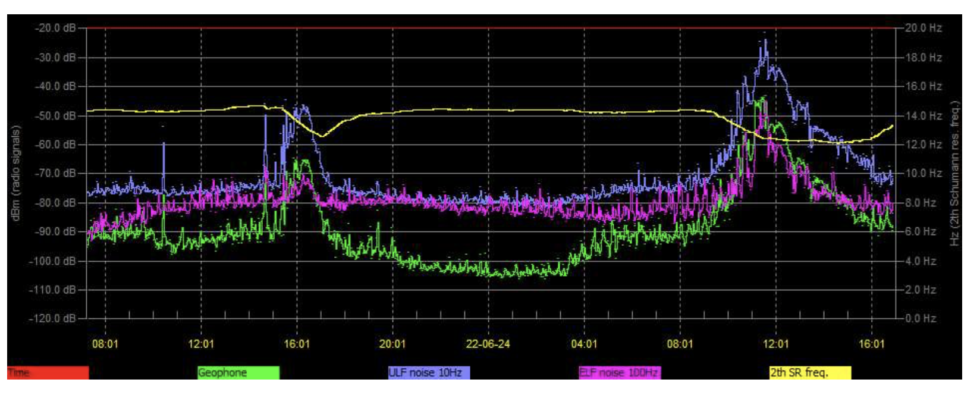Click the -120.0 dB axis label
Image resolution: width=980 pixels, height=395 pixels.
[x=54, y=318]
